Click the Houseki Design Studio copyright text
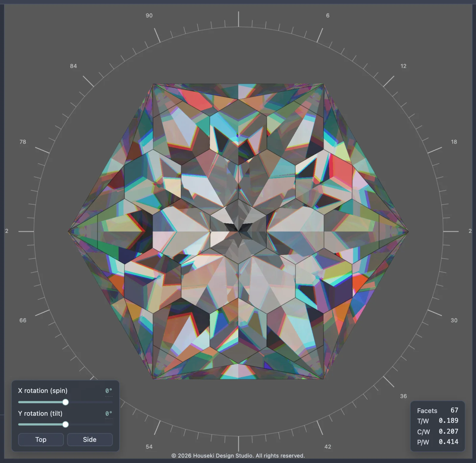This screenshot has width=476, height=463. coord(238,456)
